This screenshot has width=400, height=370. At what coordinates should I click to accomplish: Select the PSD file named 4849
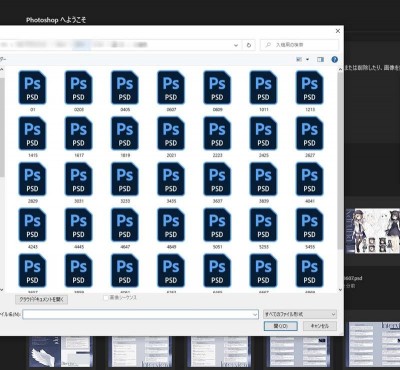point(171,228)
